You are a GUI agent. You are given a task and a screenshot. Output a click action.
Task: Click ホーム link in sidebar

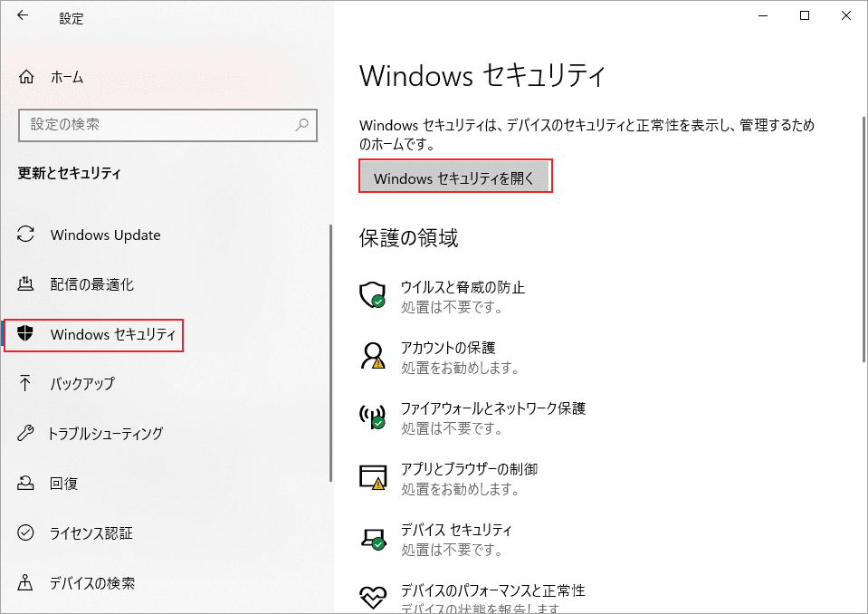[67, 77]
